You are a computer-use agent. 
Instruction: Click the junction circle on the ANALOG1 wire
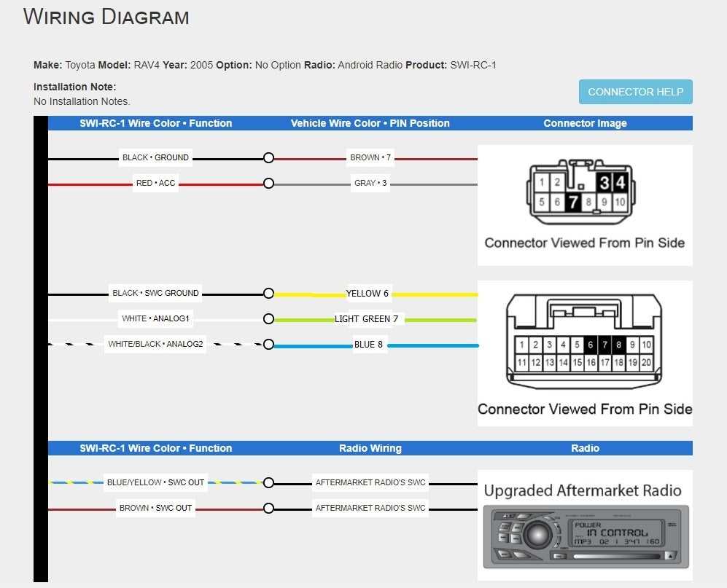[268, 319]
